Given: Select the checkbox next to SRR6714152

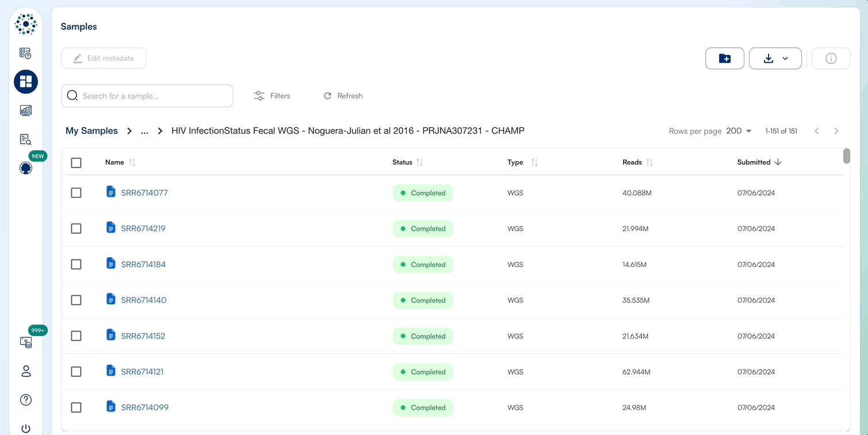Looking at the screenshot, I should pyautogui.click(x=76, y=336).
